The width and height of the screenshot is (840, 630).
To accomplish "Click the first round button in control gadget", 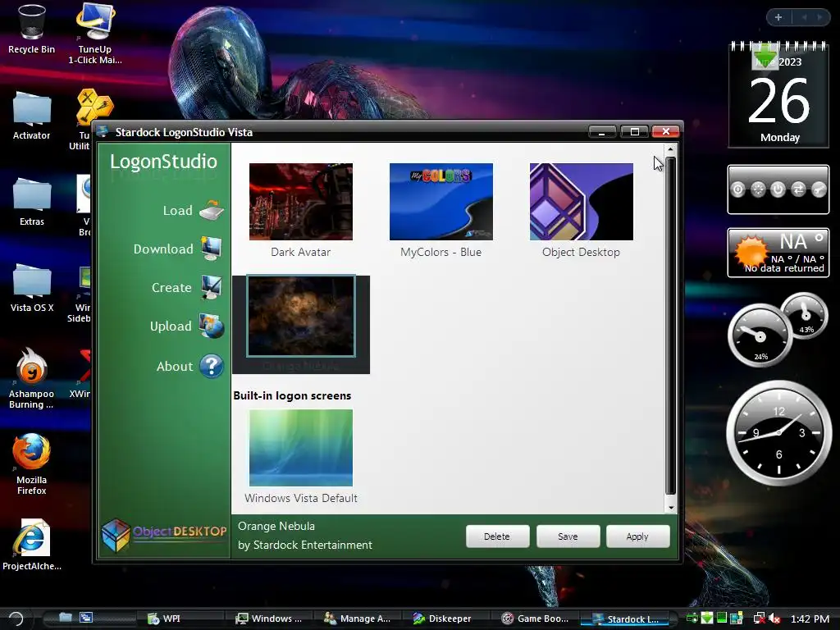I will (738, 189).
